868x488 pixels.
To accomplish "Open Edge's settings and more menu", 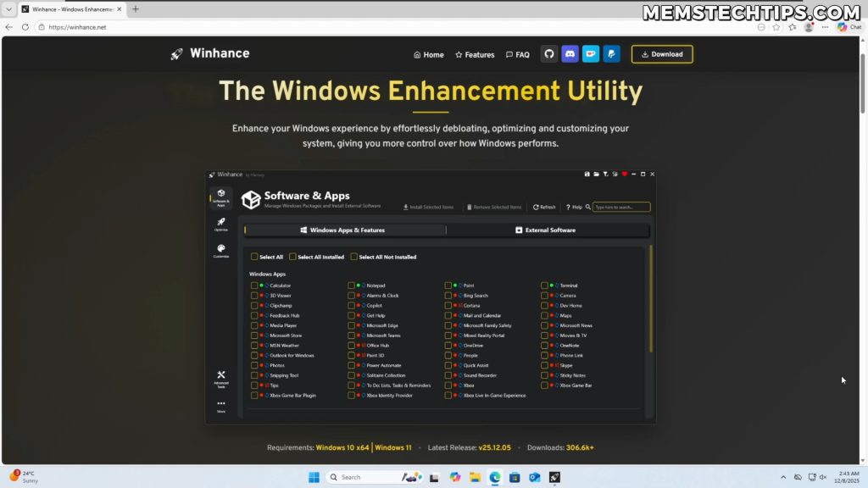I will 824,26.
